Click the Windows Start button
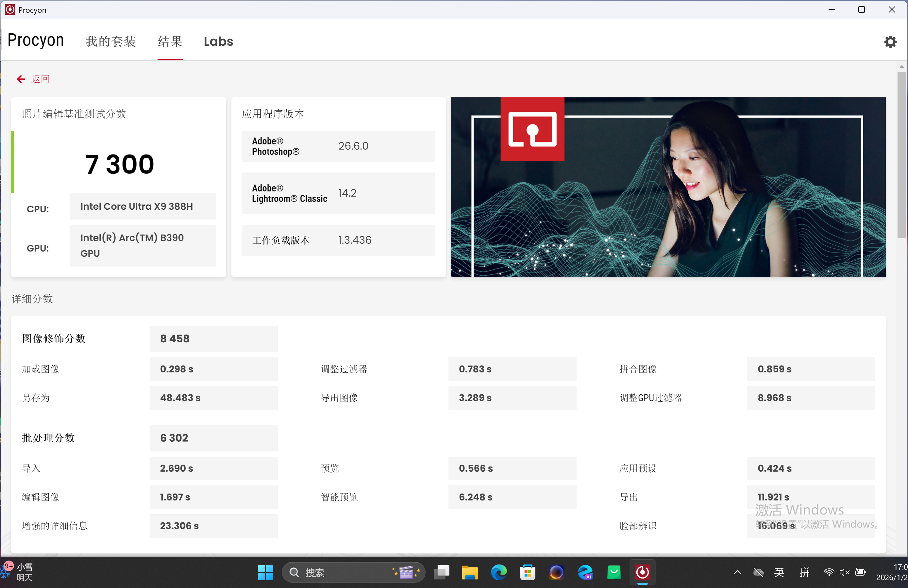Screen dimensions: 908x588 pos(265,572)
